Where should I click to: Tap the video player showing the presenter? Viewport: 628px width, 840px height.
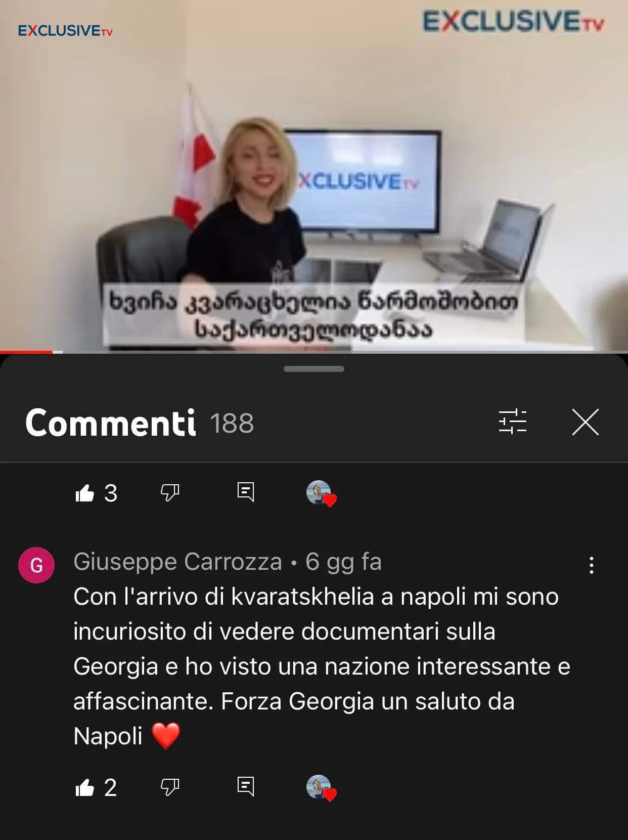[314, 175]
